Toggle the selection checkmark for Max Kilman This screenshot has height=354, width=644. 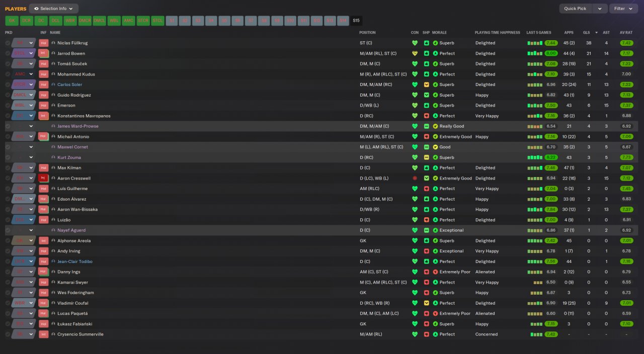coord(8,167)
